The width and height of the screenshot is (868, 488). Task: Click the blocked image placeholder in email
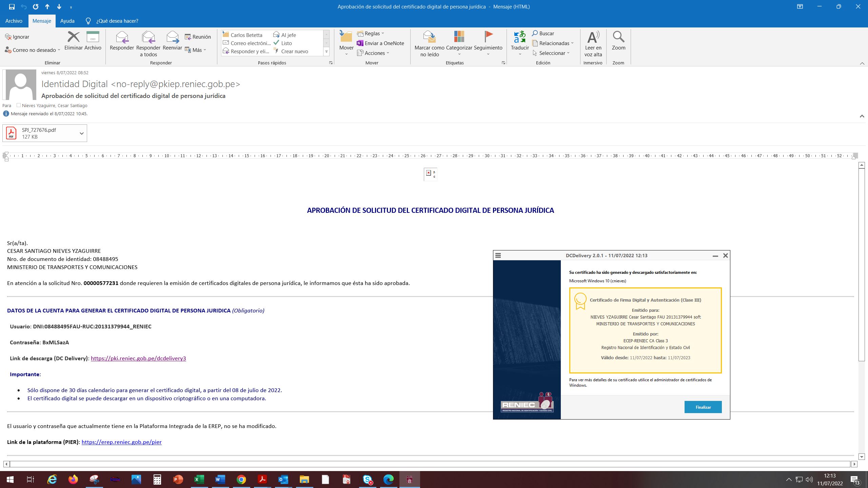(430, 174)
